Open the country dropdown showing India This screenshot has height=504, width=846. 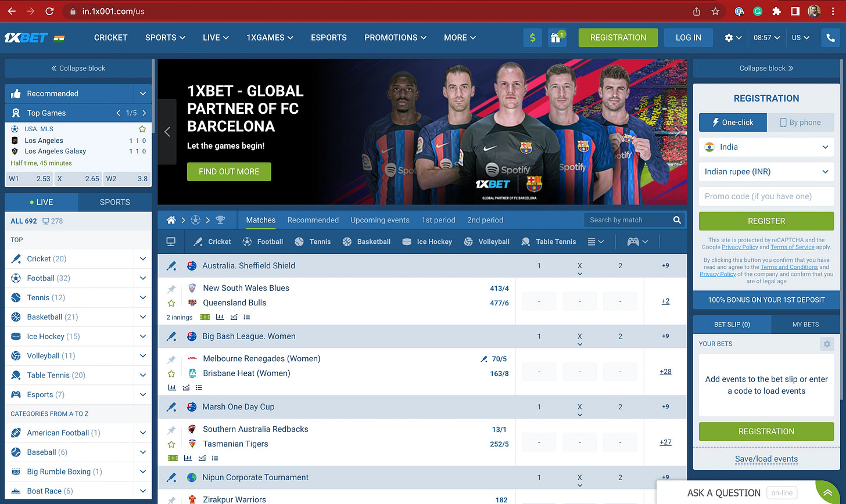[766, 147]
